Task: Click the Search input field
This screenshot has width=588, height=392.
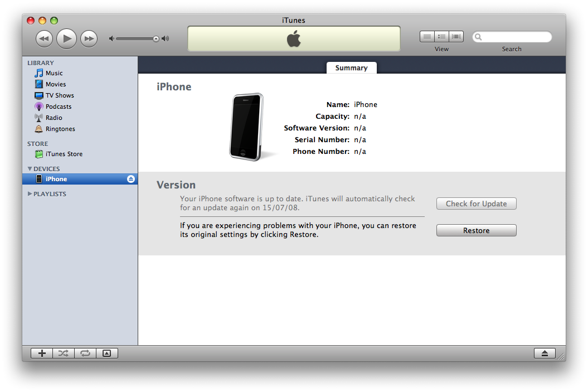Action: [x=516, y=37]
